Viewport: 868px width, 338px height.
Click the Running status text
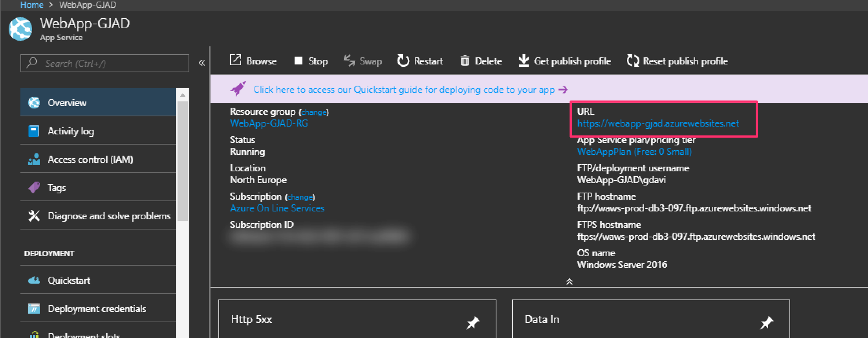pyautogui.click(x=247, y=152)
